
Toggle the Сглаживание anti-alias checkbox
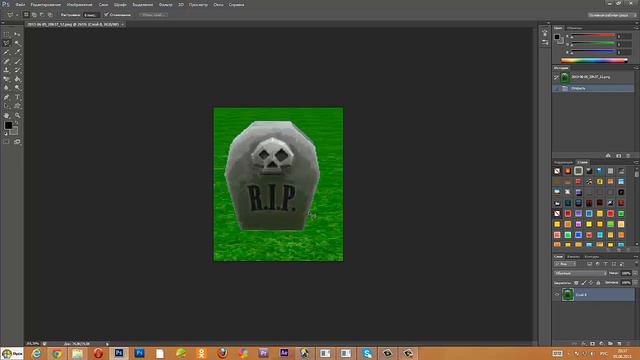tap(106, 15)
